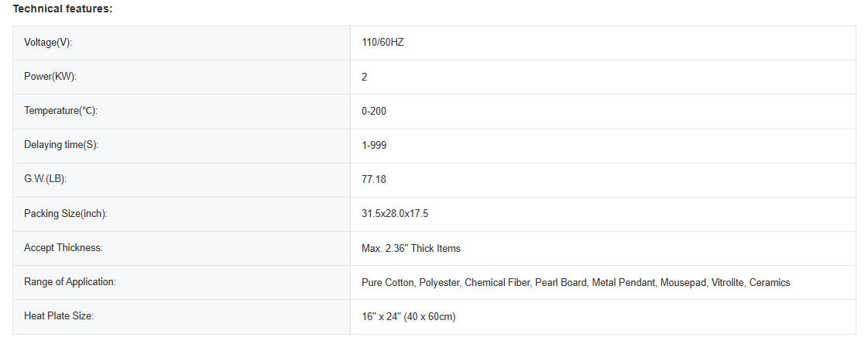Click the '77.18' weight value
Image resolution: width=868 pixels, height=348 pixels.
(x=374, y=180)
